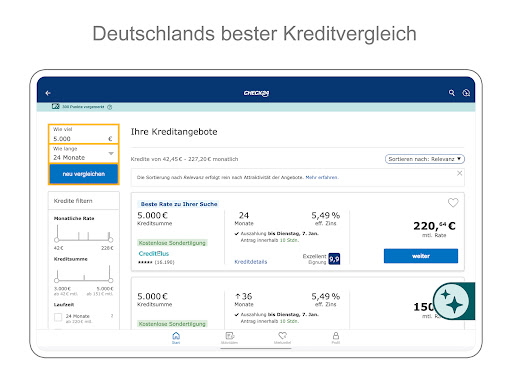Viewport: 512px width, 384px height.
Task: Open the Merkzettel heart tab
Action: tap(282, 337)
